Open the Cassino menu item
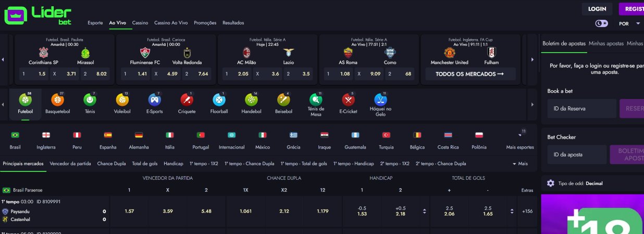 pyautogui.click(x=140, y=23)
